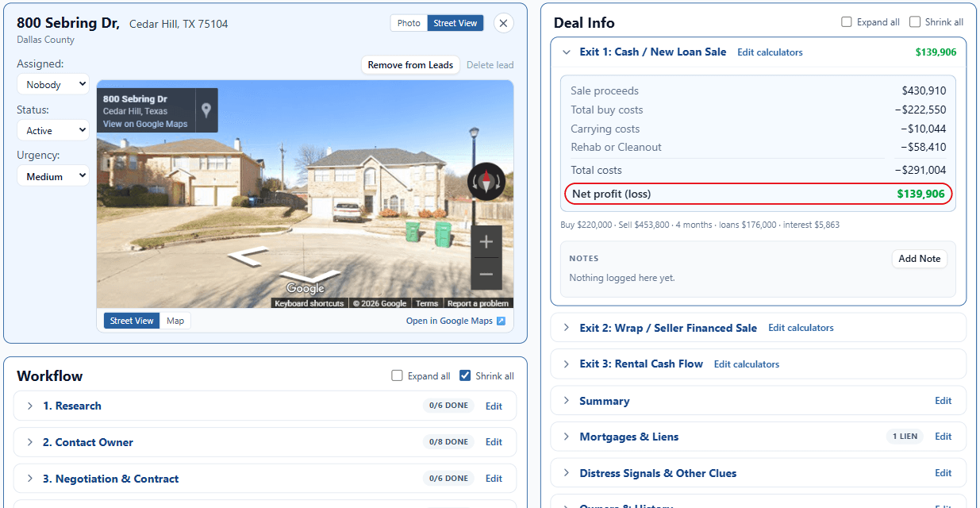The image size is (980, 508).
Task: Switch to the Map tab
Action: click(x=175, y=321)
